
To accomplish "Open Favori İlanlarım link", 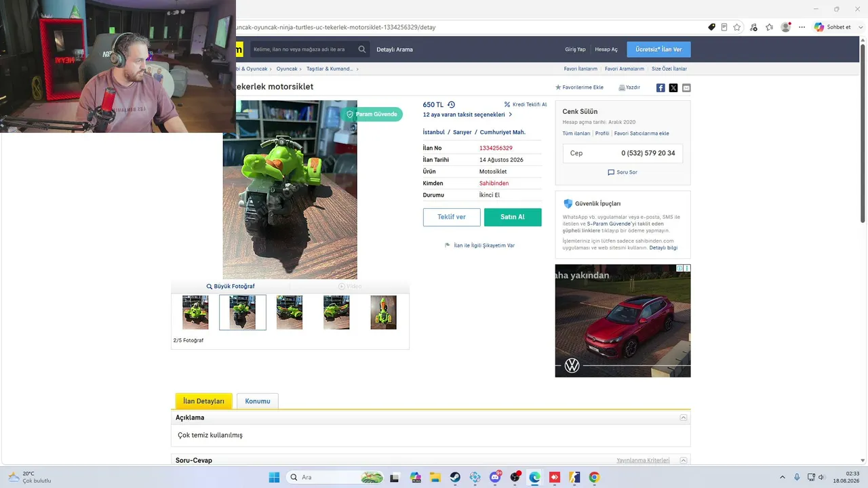I will pyautogui.click(x=580, y=68).
